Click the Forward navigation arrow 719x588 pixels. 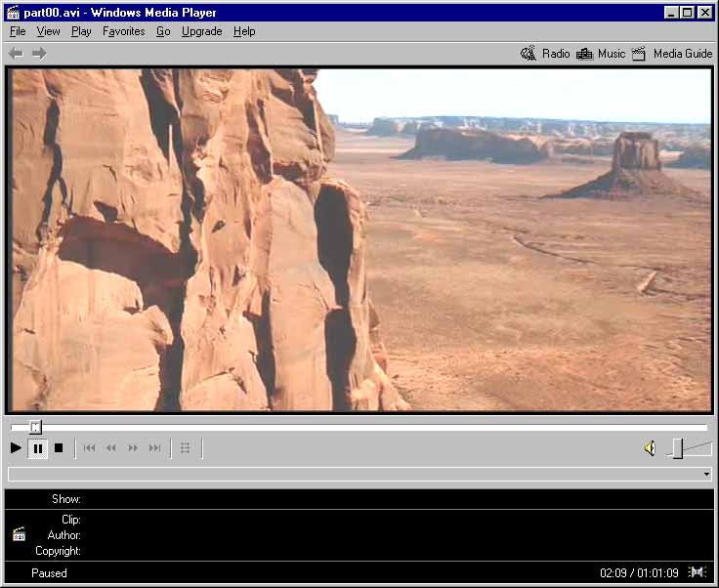pos(39,54)
